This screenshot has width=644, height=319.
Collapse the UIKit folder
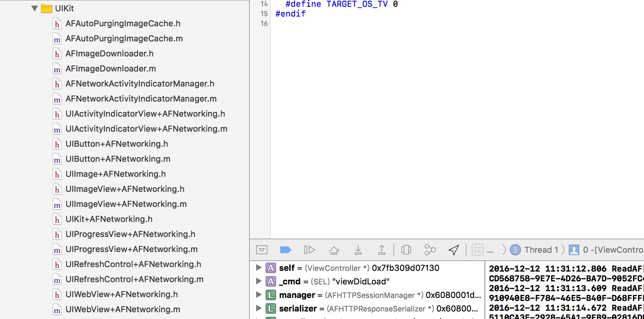click(35, 8)
